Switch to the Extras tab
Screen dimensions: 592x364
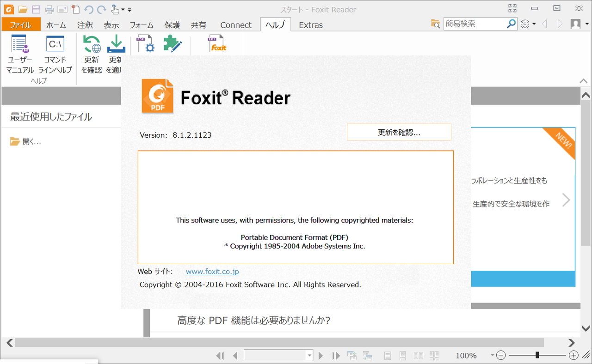[310, 25]
